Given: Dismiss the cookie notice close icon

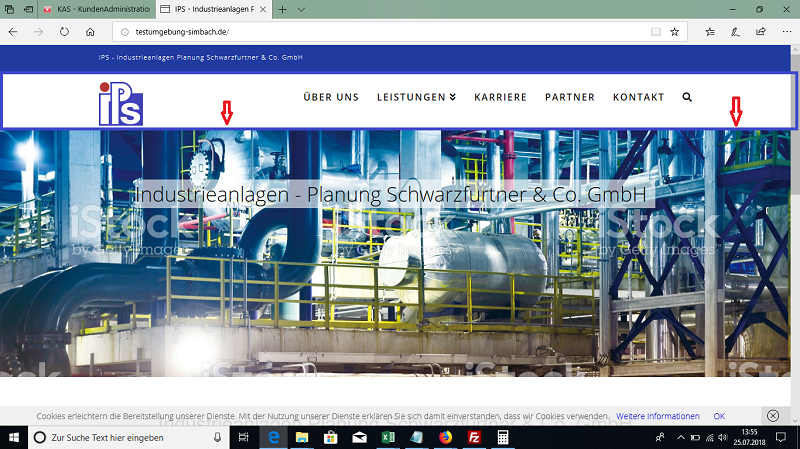Looking at the screenshot, I should (x=773, y=416).
